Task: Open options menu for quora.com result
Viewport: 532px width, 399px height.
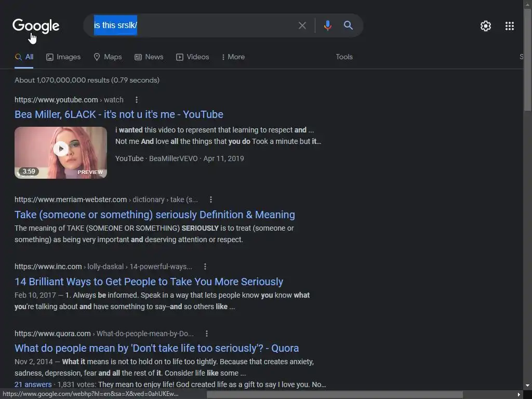Action: coord(207,334)
